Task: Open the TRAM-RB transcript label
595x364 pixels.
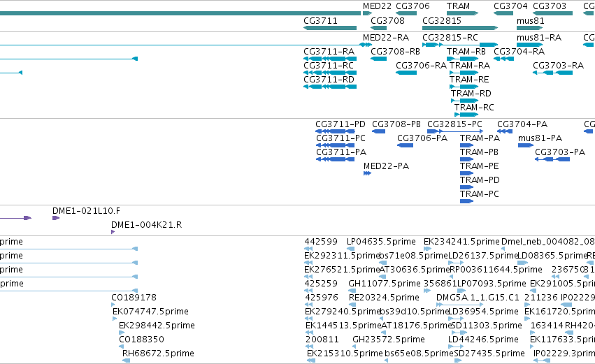Action: (x=466, y=51)
